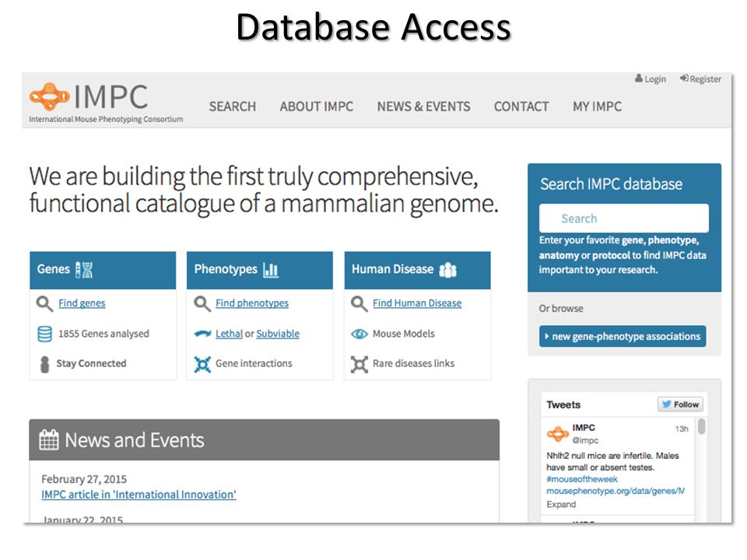747x560 pixels.
Task: Open the #mouseoftheweek hashtag link
Action: coord(582,479)
